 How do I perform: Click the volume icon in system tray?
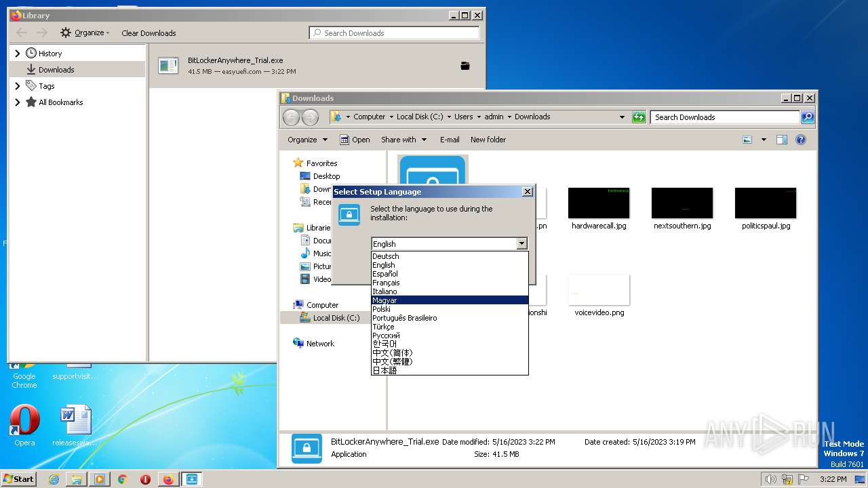770,479
